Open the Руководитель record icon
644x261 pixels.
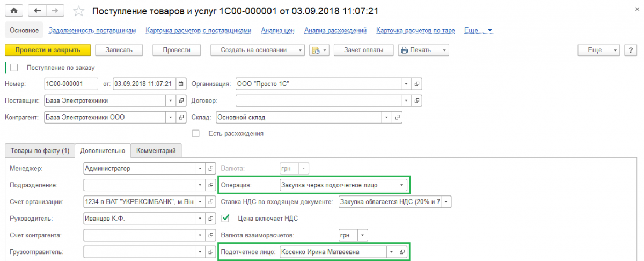210,219
